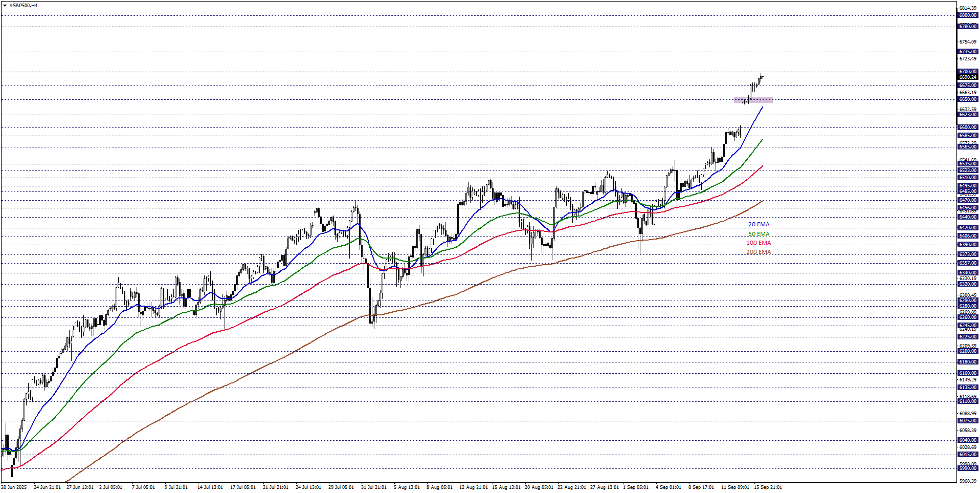This screenshot has width=980, height=493.
Task: Click the 6780.00 level price label
Action: coord(968,27)
